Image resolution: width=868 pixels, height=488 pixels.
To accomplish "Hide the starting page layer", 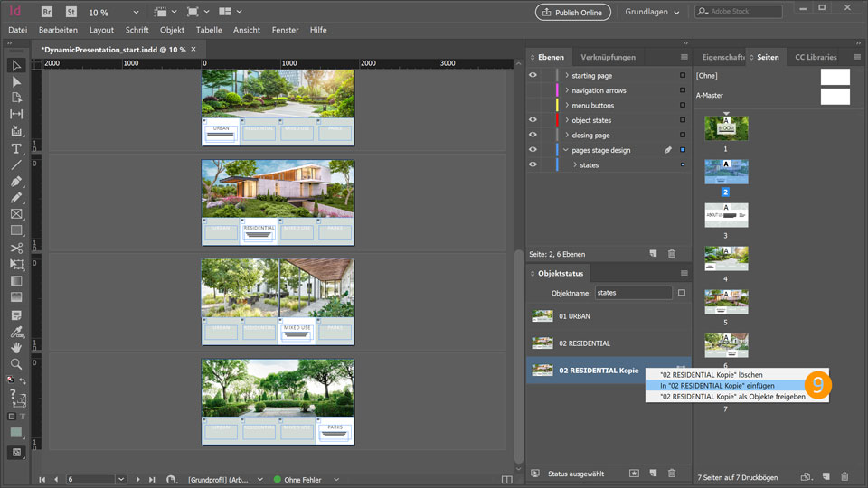I will [x=533, y=75].
